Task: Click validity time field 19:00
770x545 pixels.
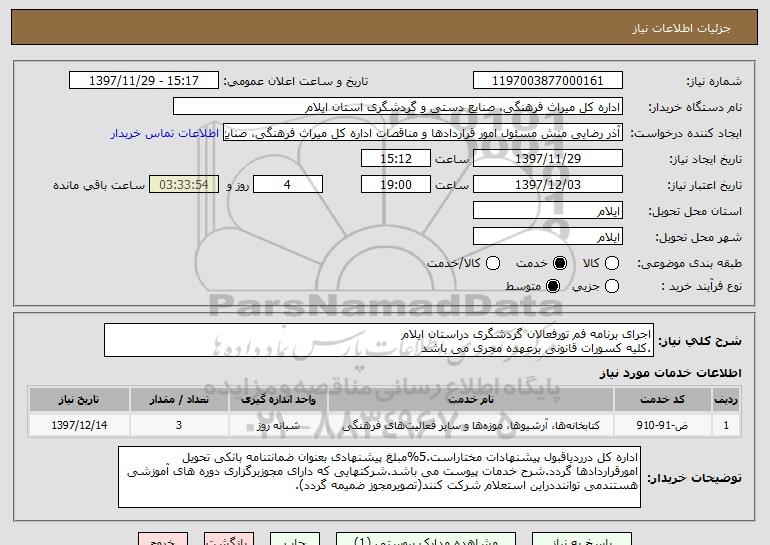Action: tap(396, 185)
